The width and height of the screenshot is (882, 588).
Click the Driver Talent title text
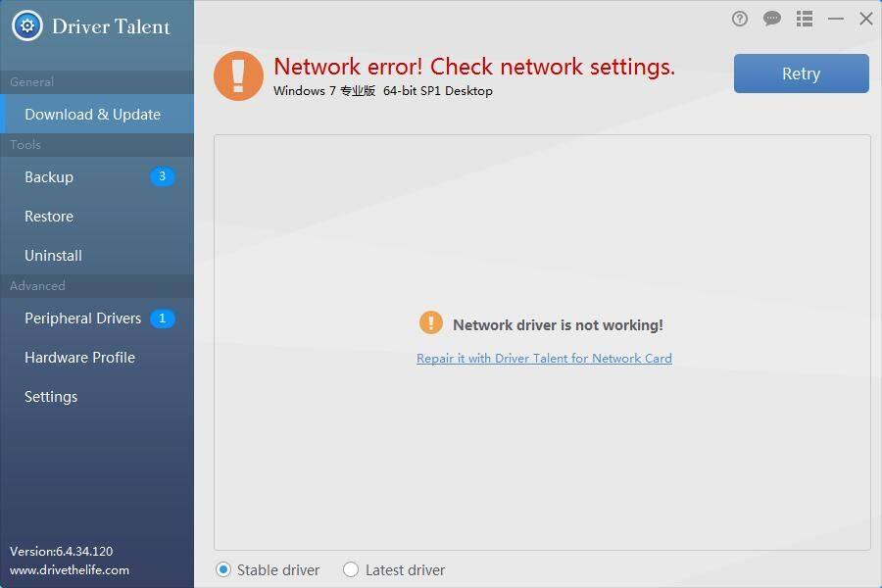point(111,26)
